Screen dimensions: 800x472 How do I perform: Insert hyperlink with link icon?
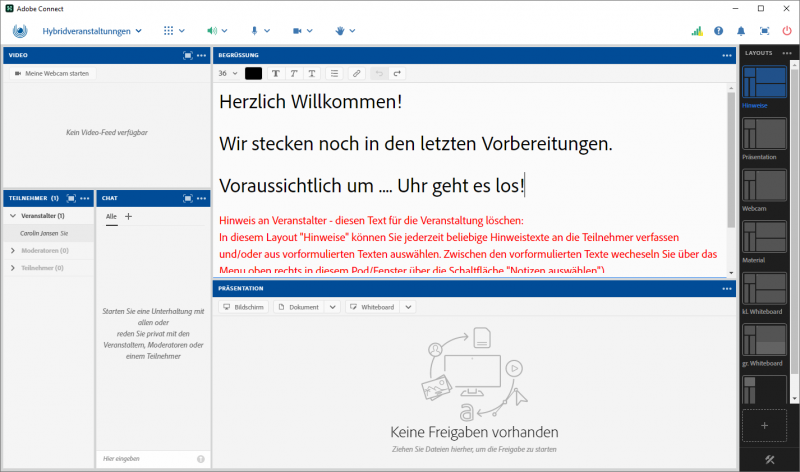357,73
